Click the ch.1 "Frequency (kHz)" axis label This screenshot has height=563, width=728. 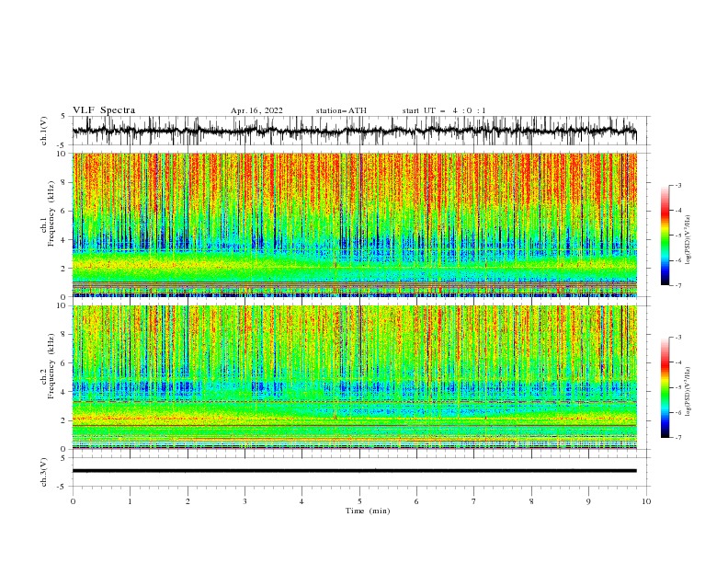51,214
